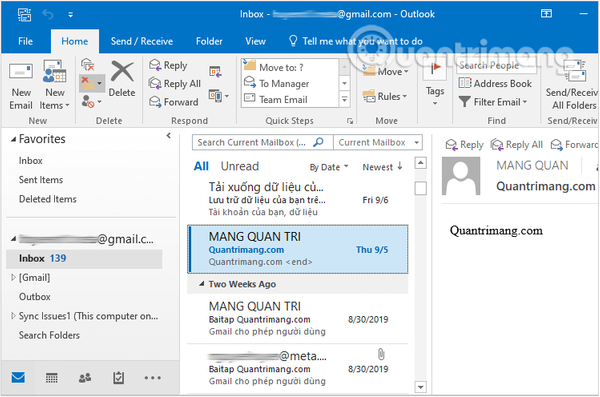Open Tasks clipboard icon in navigation bar
The width and height of the screenshot is (600, 397).
(x=118, y=378)
